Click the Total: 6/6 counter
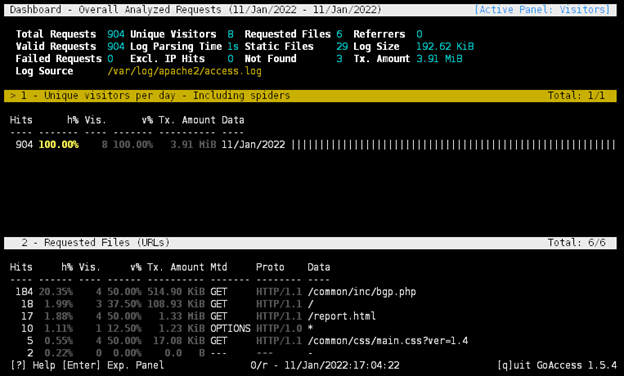The image size is (624, 376). [x=576, y=243]
